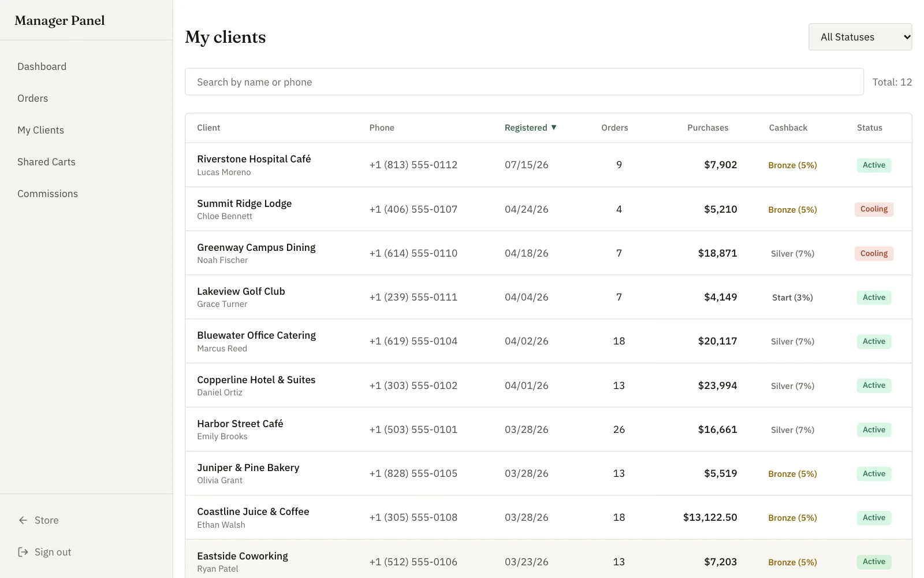Select Harbor Street Café client
Screen dimensions: 924x578
click(548, 429)
